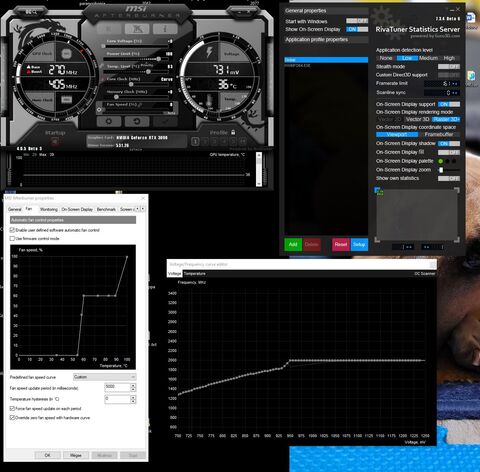Open MSI Afterburner Kombustor K button
Image resolution: width=480 pixels, height=472 pixels.
[x=137, y=29]
